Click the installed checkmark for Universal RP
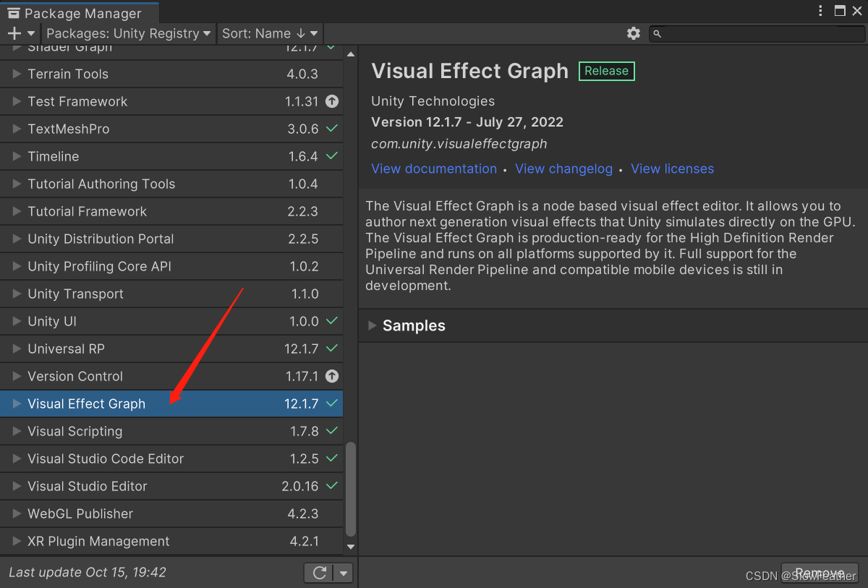The height and width of the screenshot is (588, 868). pyautogui.click(x=332, y=349)
